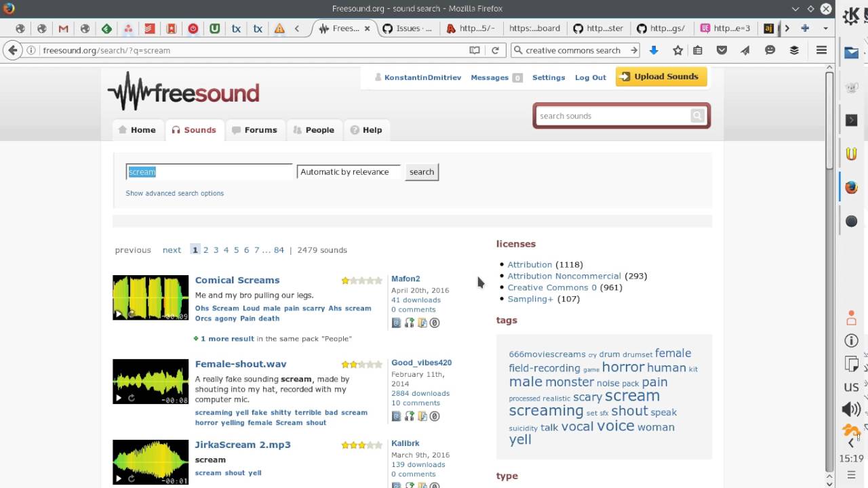
Task: Open the Forums navigation tab
Action: [254, 130]
